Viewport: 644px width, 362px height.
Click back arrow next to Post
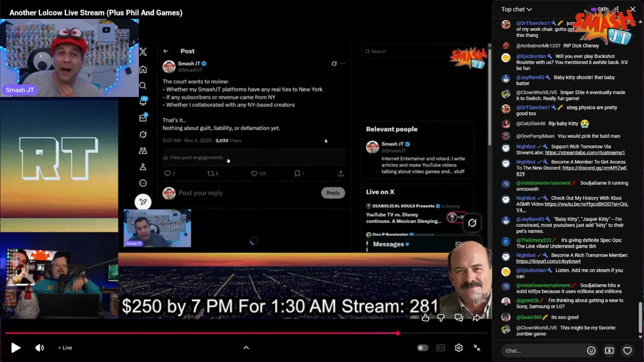pyautogui.click(x=166, y=51)
